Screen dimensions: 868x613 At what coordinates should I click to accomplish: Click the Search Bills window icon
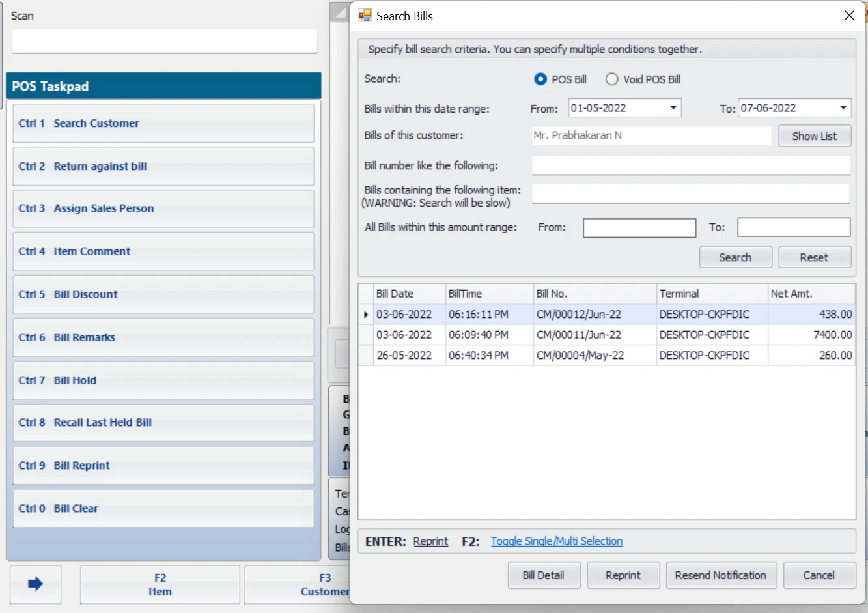(x=365, y=16)
